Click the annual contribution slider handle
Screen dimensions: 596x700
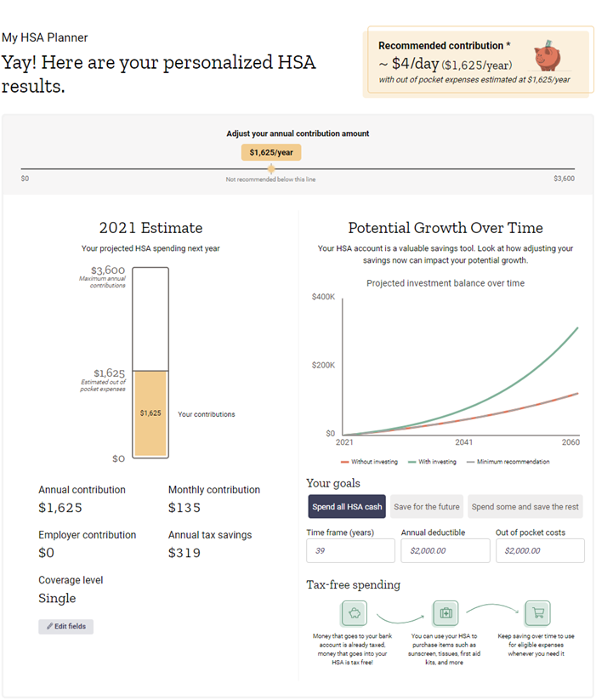click(271, 168)
